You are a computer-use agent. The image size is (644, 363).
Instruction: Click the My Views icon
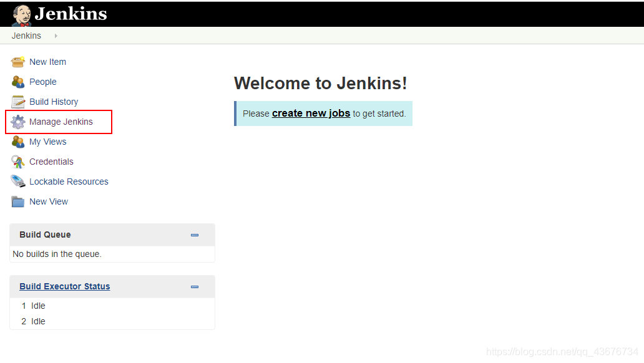[x=17, y=142]
